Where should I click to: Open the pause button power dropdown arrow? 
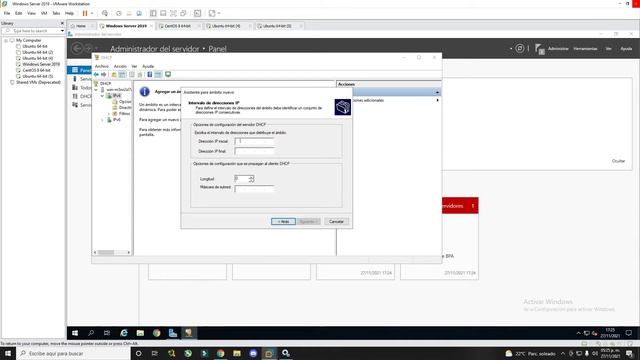coord(92,13)
